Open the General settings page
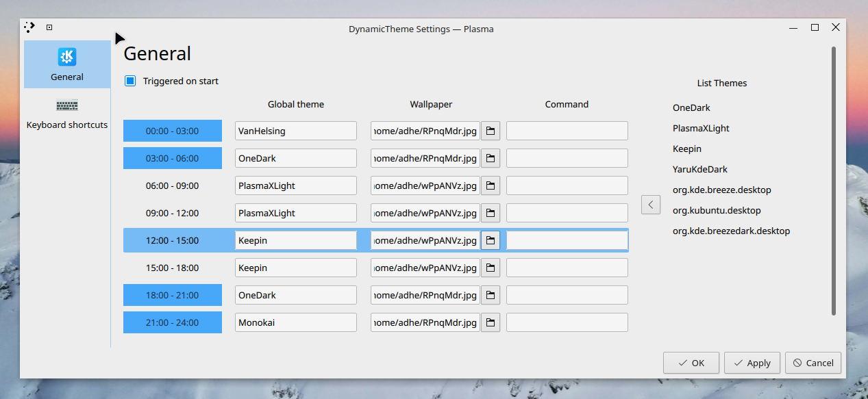This screenshot has height=399, width=868. click(x=67, y=64)
